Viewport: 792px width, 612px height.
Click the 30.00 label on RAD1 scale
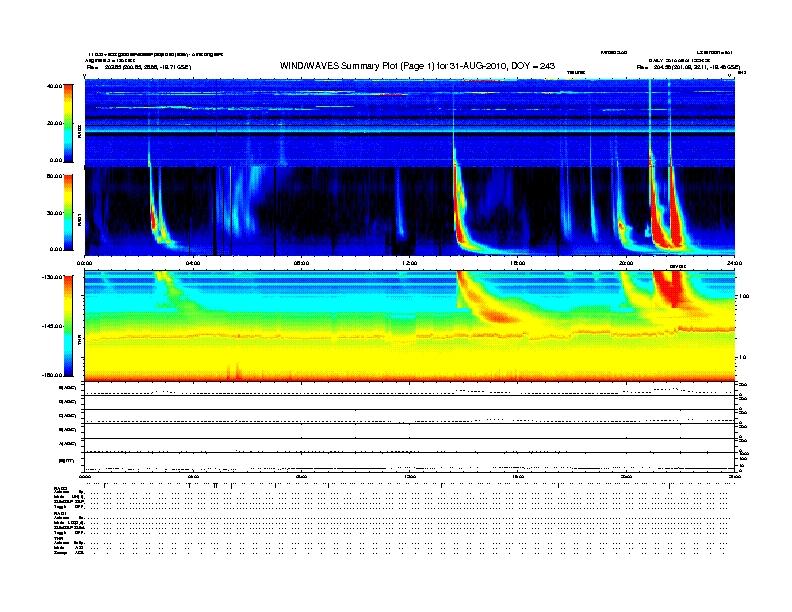click(54, 213)
